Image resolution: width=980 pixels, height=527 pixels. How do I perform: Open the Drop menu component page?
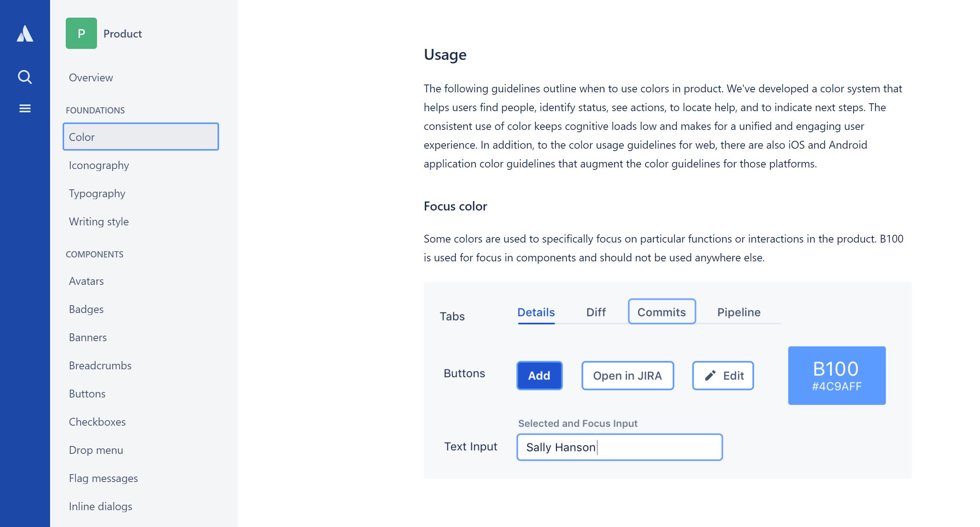(x=96, y=450)
